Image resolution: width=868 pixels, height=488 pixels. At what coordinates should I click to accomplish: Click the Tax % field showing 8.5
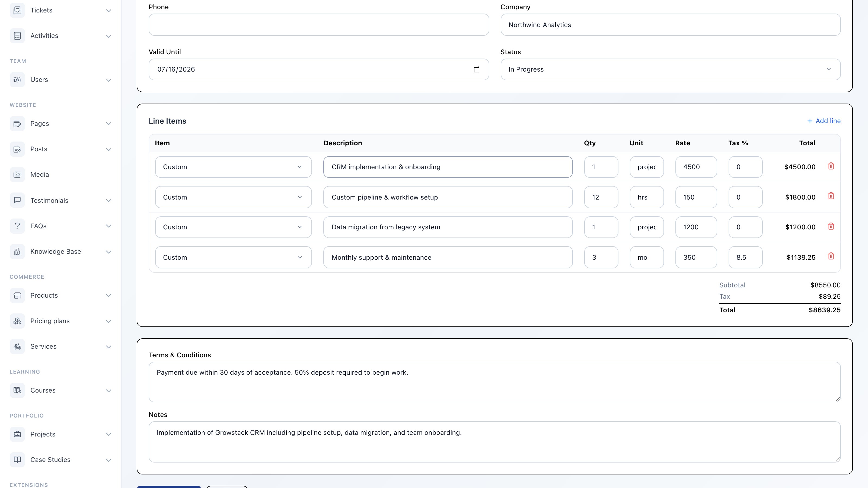coord(745,257)
